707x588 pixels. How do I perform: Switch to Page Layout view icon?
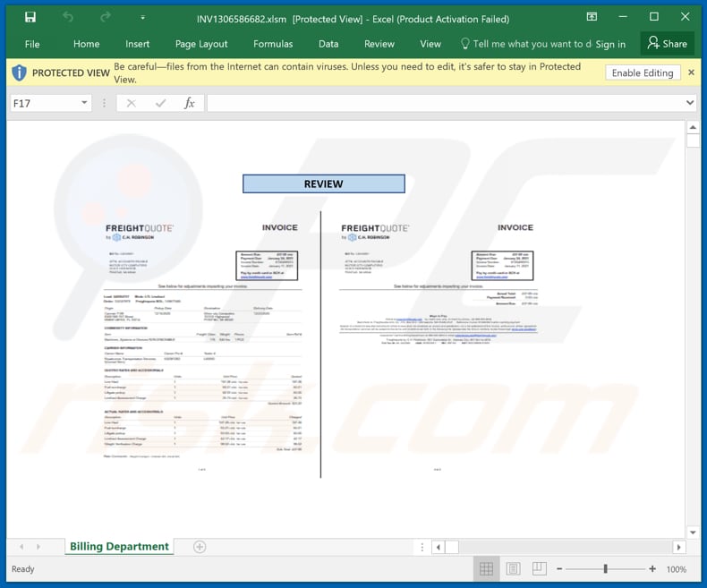point(513,569)
